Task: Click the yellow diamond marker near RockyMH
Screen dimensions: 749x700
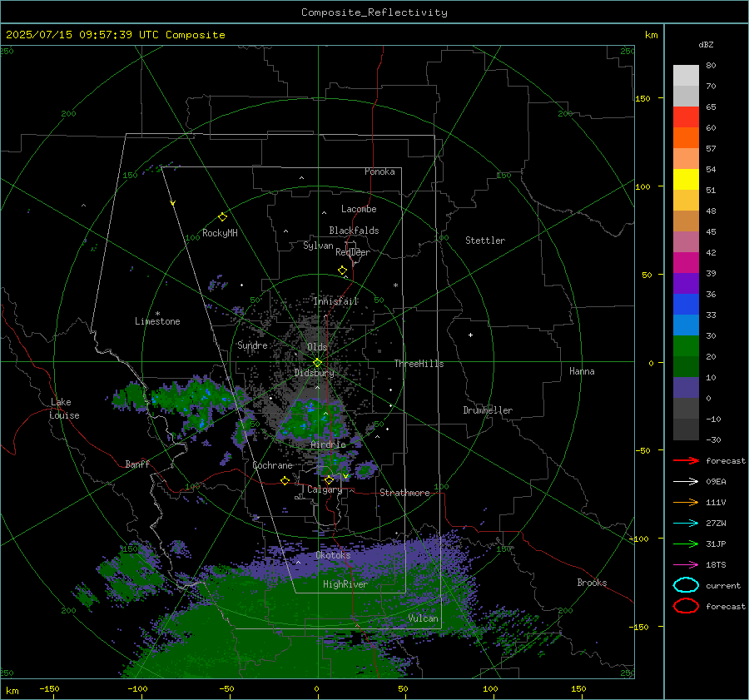Action: 222,217
